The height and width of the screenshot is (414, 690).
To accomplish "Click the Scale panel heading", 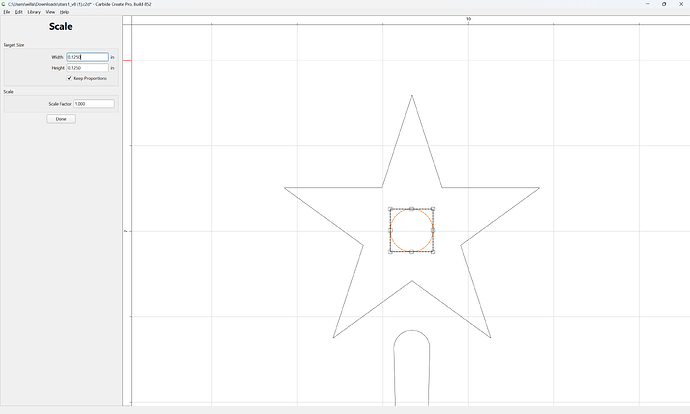I will tap(61, 26).
